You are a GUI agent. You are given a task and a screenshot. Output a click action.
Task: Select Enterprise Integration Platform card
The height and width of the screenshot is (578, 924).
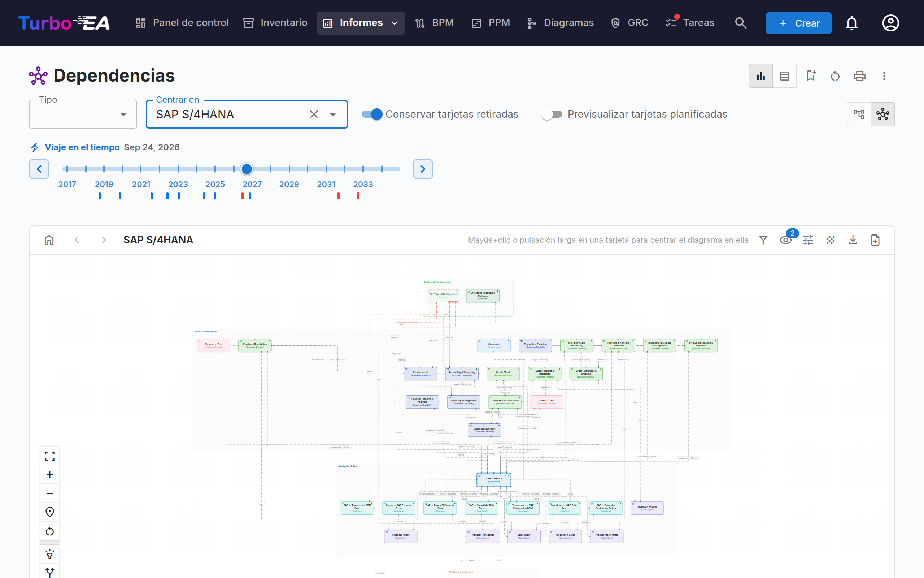click(483, 296)
